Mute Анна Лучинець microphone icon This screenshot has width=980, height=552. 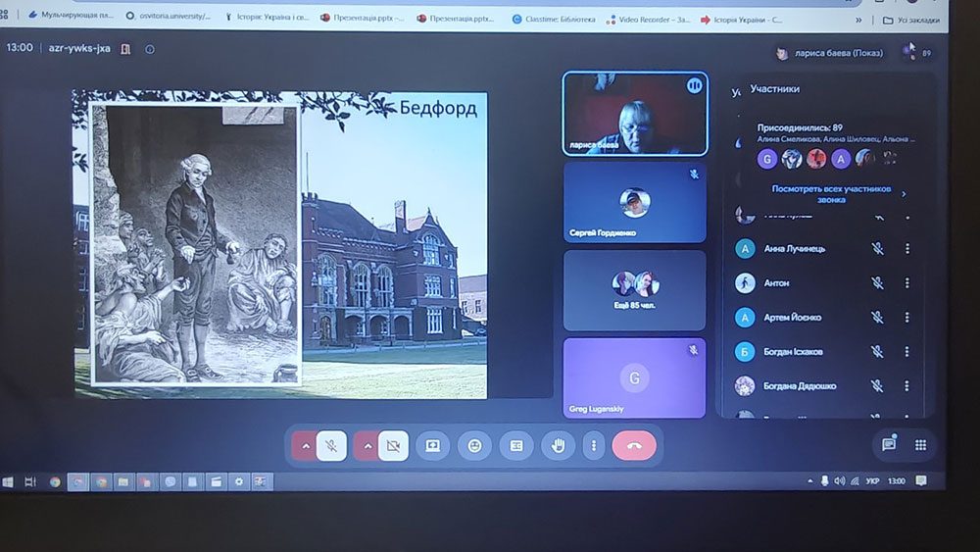click(x=877, y=248)
